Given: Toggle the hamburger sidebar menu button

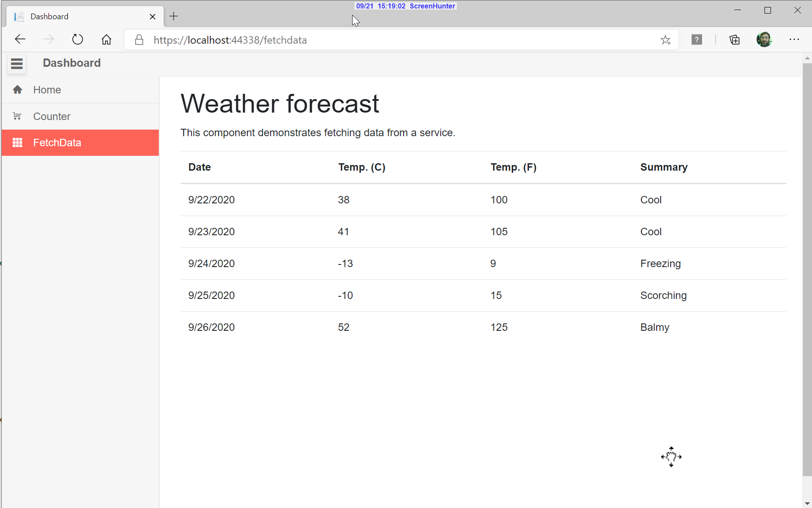Looking at the screenshot, I should (17, 64).
